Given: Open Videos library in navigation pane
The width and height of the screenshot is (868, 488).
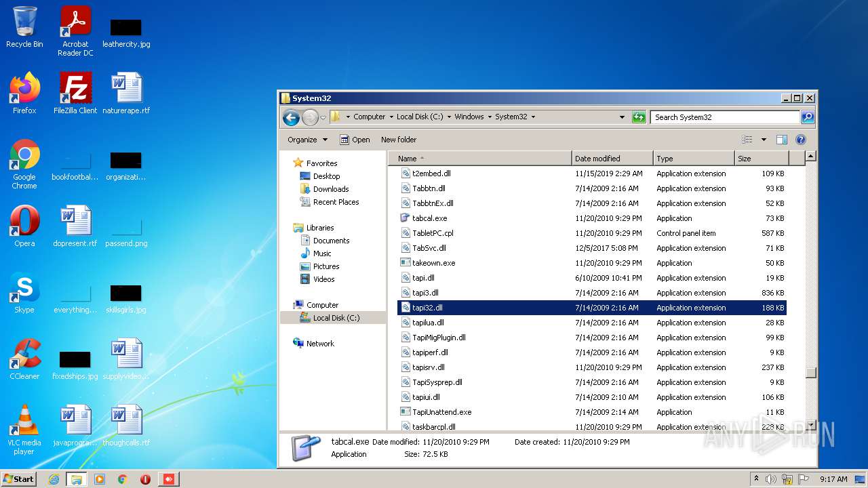Looking at the screenshot, I should pos(317,279).
